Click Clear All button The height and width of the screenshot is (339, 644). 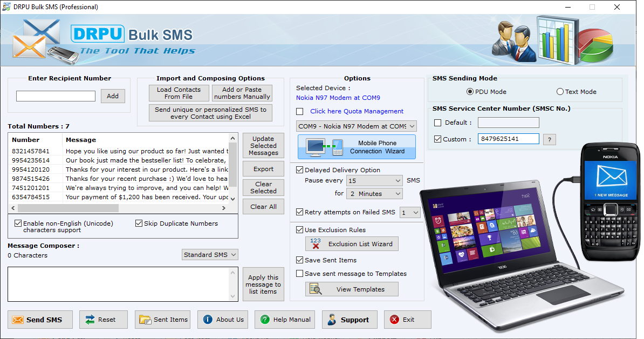coord(263,207)
